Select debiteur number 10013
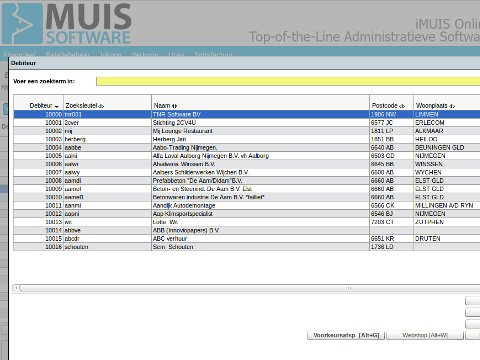 pos(54,222)
